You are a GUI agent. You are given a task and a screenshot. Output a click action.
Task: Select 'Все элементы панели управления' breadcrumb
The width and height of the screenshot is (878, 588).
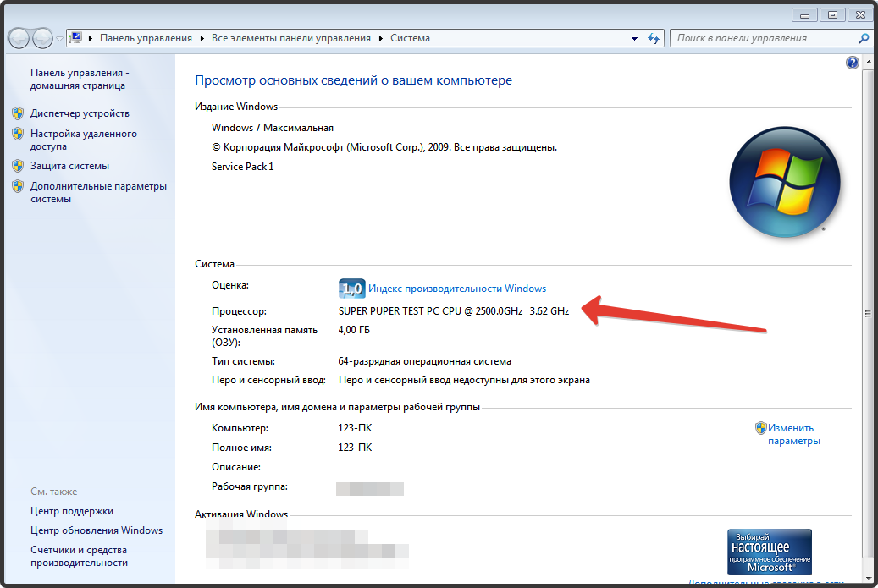click(291, 38)
